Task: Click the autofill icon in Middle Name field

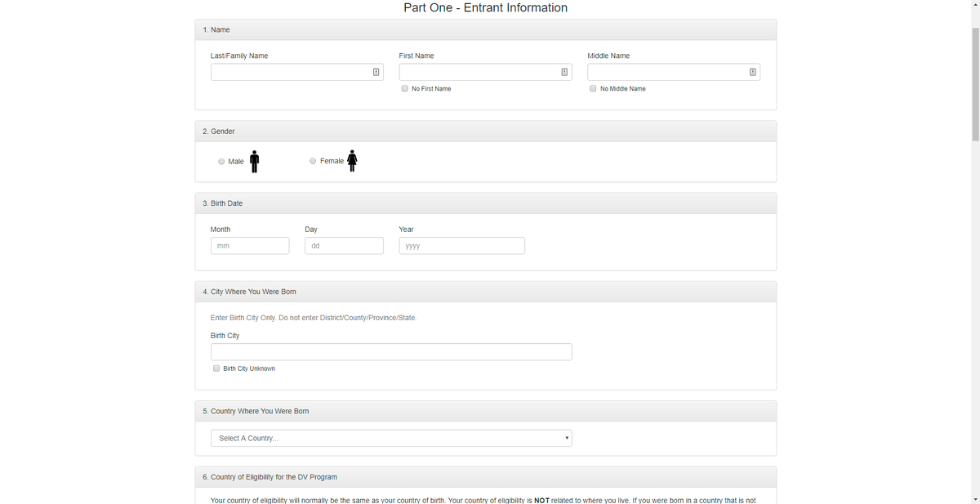Action: (x=752, y=72)
